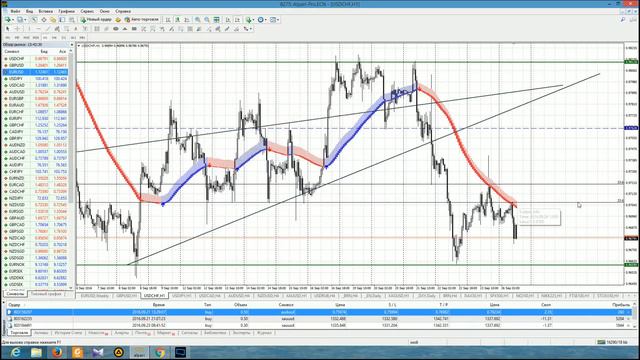Open Firefox from taskbar

point(57,352)
